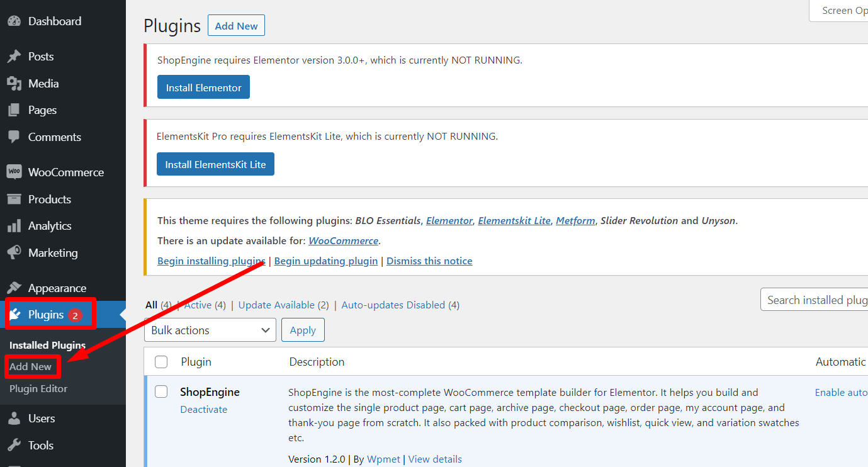Open the Screen Options panel tab

click(838, 11)
